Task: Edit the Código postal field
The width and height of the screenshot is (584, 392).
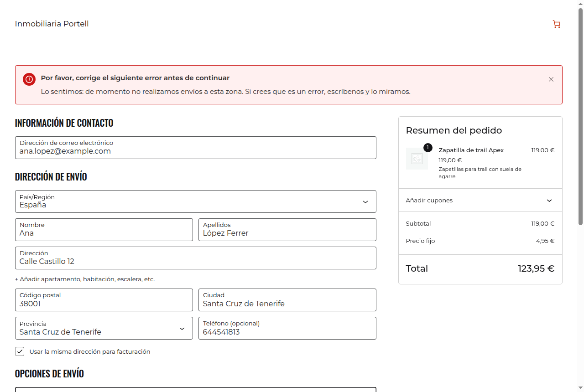Action: pos(104,300)
